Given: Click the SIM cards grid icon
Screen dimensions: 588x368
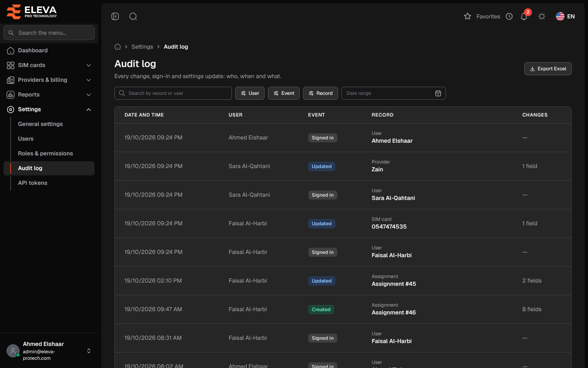Looking at the screenshot, I should (x=11, y=65).
